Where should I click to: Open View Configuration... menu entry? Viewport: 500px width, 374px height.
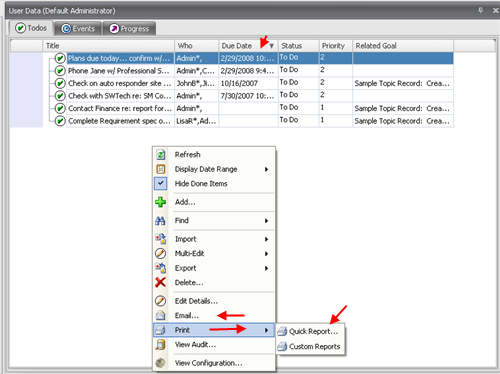tap(214, 363)
